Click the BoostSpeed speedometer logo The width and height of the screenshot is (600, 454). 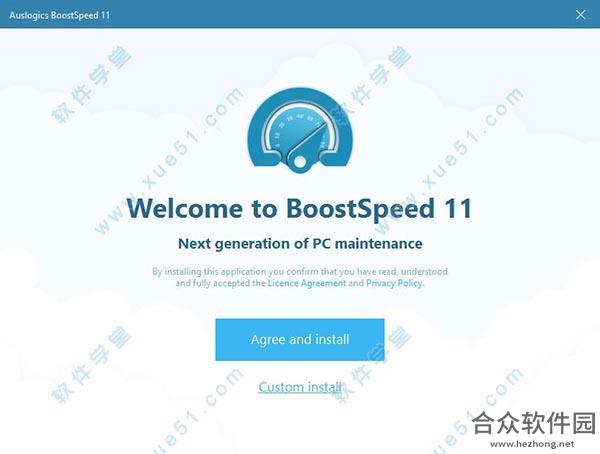(x=300, y=130)
